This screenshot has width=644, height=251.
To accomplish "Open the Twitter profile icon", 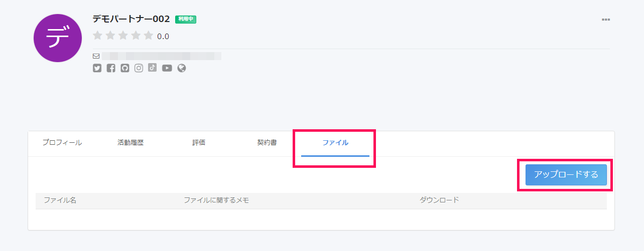I will [97, 68].
